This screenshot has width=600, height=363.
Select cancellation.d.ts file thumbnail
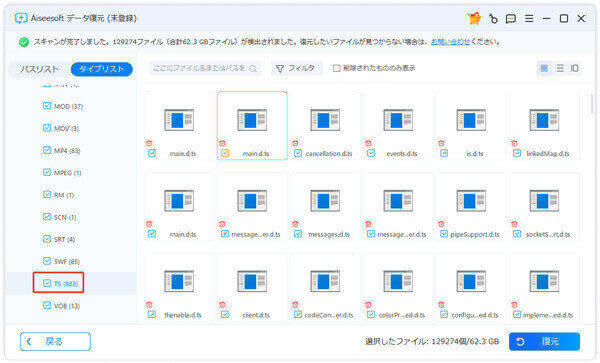pyautogui.click(x=325, y=120)
